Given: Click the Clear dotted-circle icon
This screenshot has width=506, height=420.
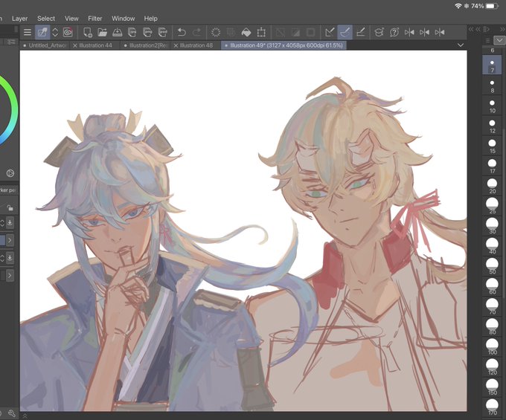Looking at the screenshot, I should (x=216, y=32).
